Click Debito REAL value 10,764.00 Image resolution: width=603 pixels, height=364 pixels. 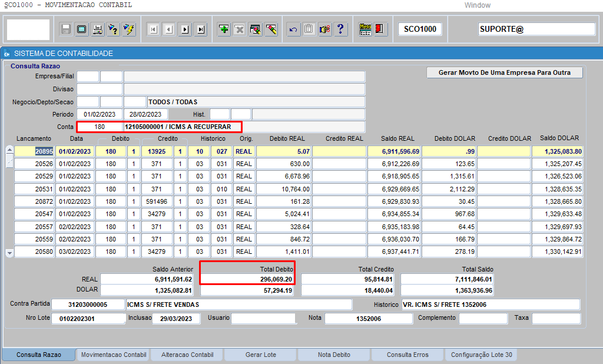(283, 189)
